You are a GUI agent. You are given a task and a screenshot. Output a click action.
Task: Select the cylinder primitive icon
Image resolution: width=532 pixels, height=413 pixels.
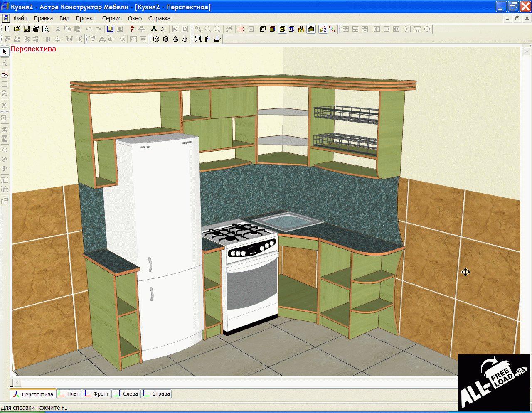tap(166, 39)
